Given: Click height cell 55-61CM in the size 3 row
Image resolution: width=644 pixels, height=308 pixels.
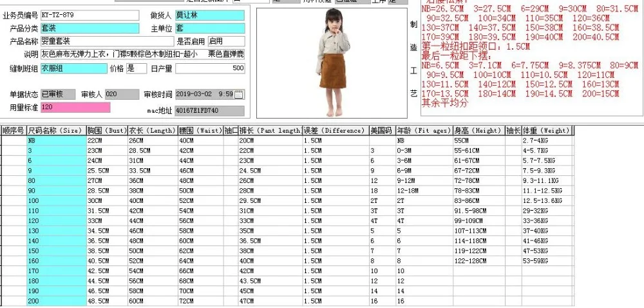Looking at the screenshot, I should [479, 151].
